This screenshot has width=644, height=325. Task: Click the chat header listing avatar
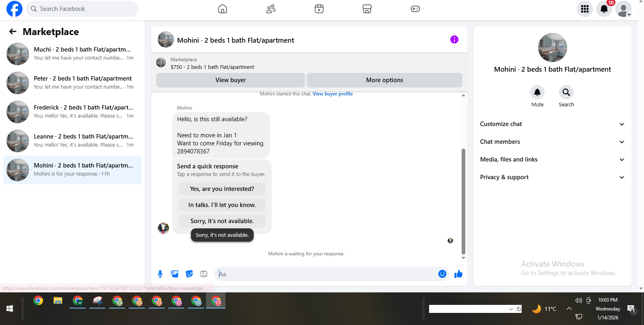click(x=166, y=39)
